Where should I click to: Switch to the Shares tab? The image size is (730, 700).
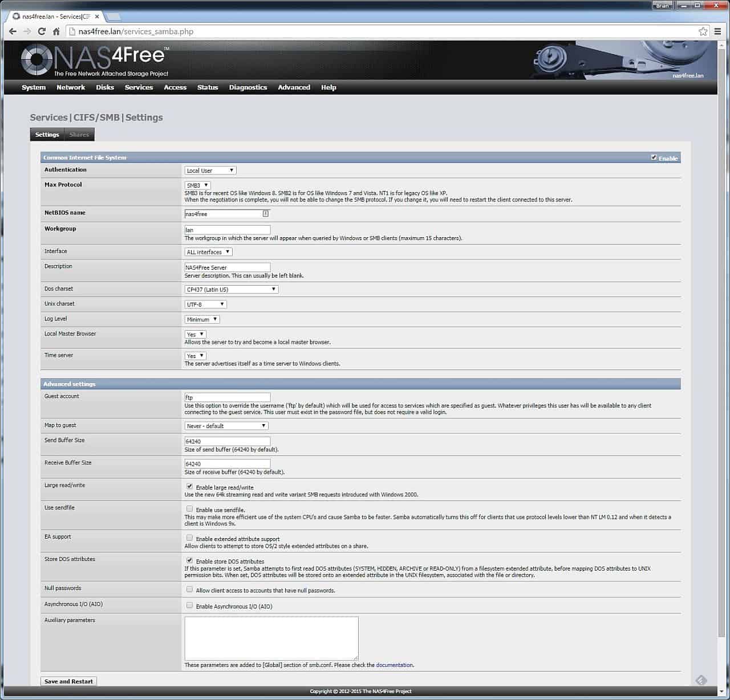click(79, 135)
